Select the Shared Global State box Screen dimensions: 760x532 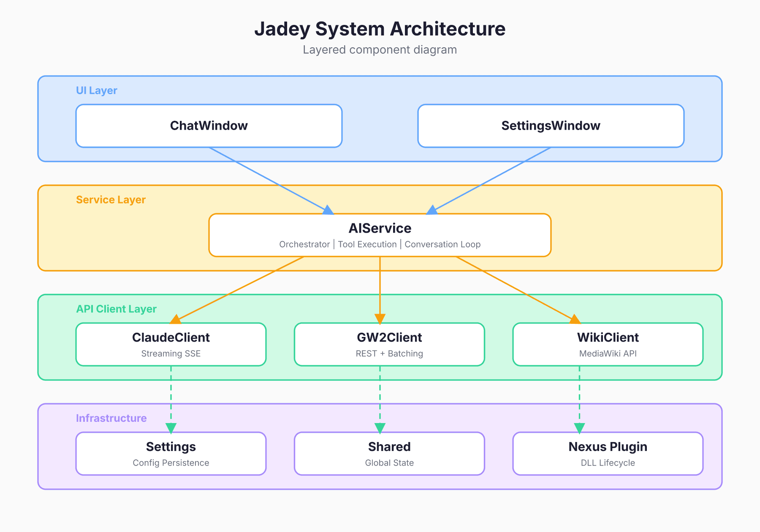389,453
